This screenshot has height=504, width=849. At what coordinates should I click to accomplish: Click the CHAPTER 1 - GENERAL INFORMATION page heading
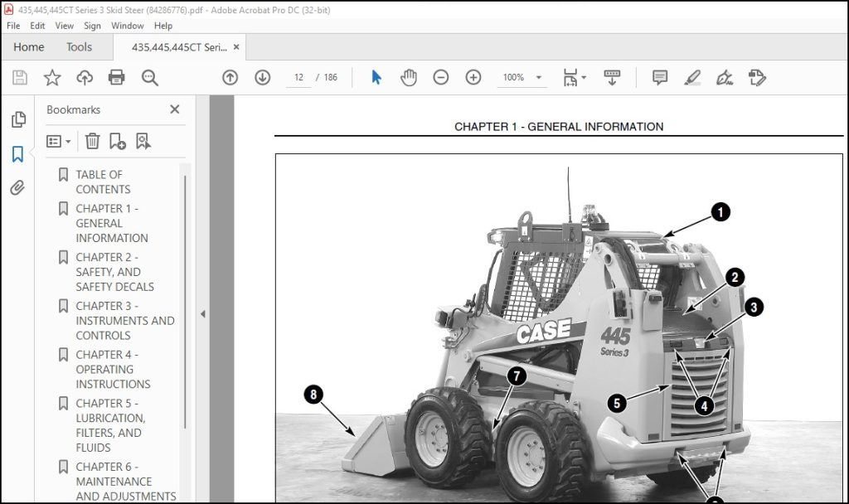point(559,127)
